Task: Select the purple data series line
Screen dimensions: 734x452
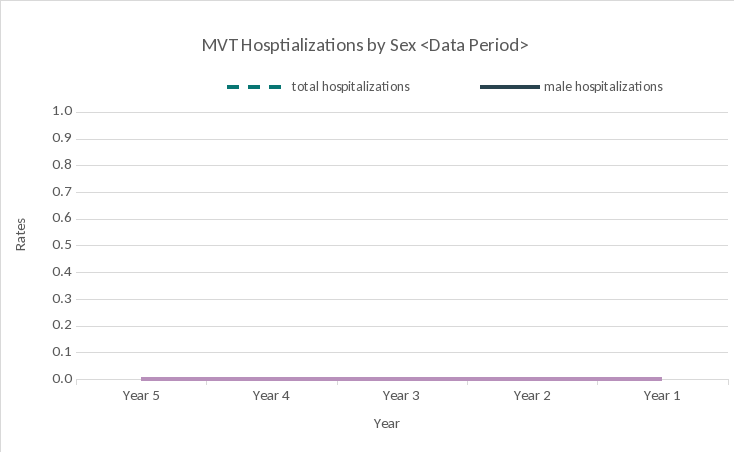Action: pyautogui.click(x=400, y=379)
